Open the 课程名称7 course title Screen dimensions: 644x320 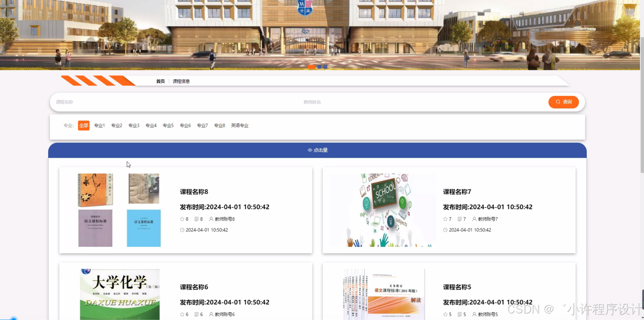[x=457, y=192]
